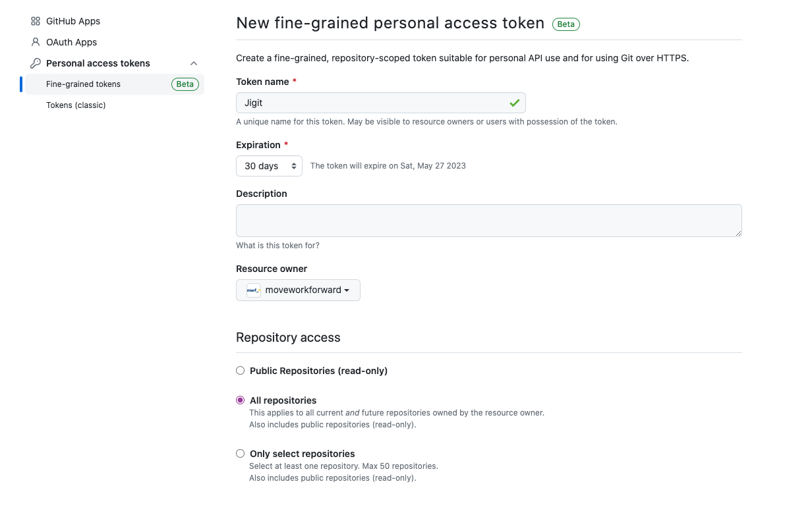Click into the Description text area
The width and height of the screenshot is (812, 513).
[x=488, y=220]
